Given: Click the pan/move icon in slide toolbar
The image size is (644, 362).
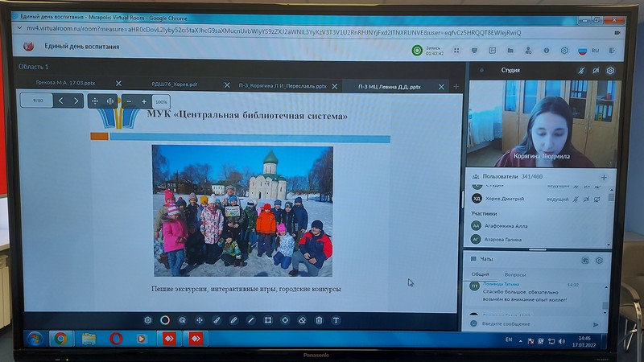Looking at the screenshot, I should 95,101.
